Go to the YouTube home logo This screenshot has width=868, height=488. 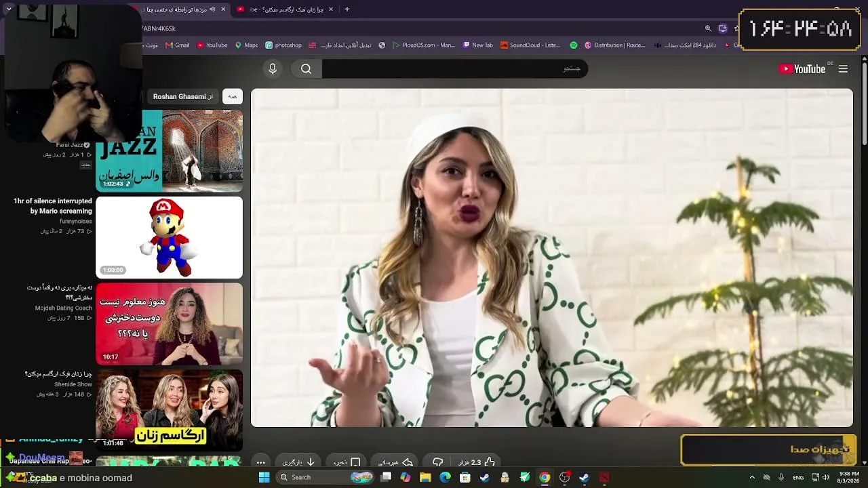[x=802, y=68]
